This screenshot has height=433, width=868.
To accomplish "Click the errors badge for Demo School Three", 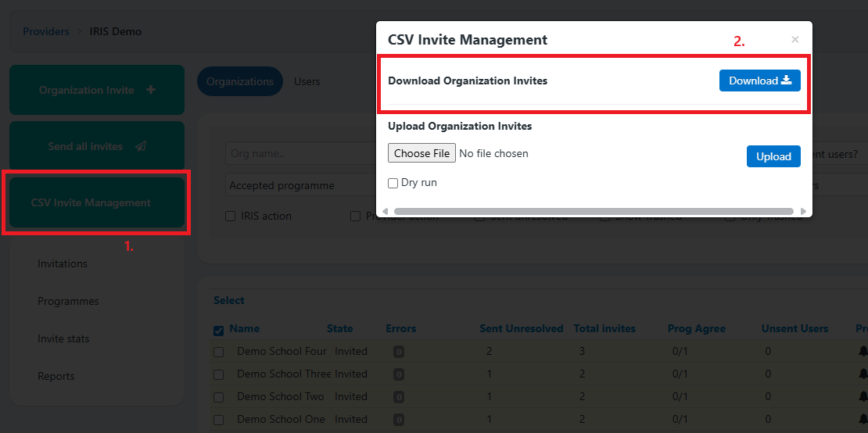I will pyautogui.click(x=399, y=374).
